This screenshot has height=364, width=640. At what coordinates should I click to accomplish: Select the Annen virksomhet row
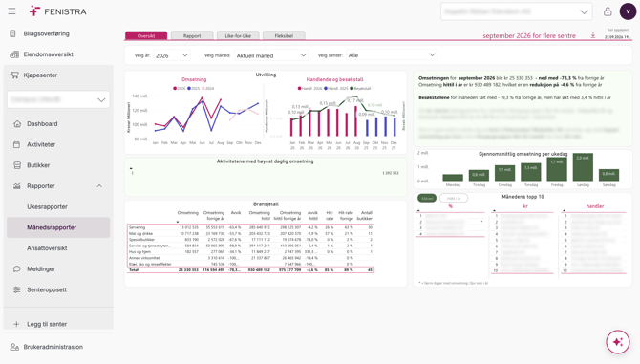click(250, 258)
